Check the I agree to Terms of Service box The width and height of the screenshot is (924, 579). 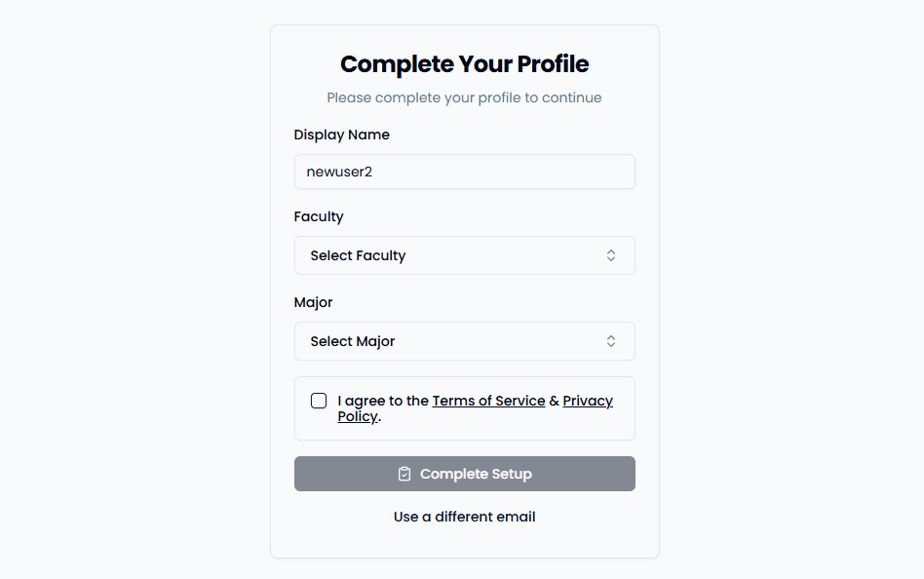click(x=319, y=400)
